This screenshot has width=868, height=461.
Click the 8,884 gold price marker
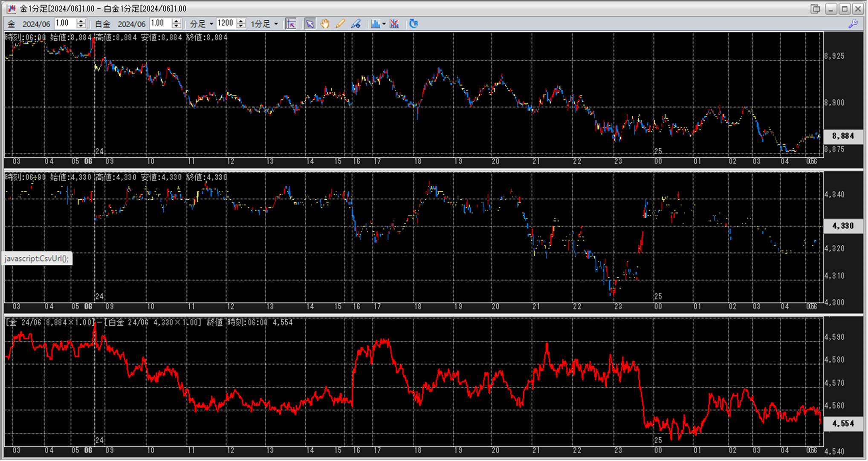(843, 136)
